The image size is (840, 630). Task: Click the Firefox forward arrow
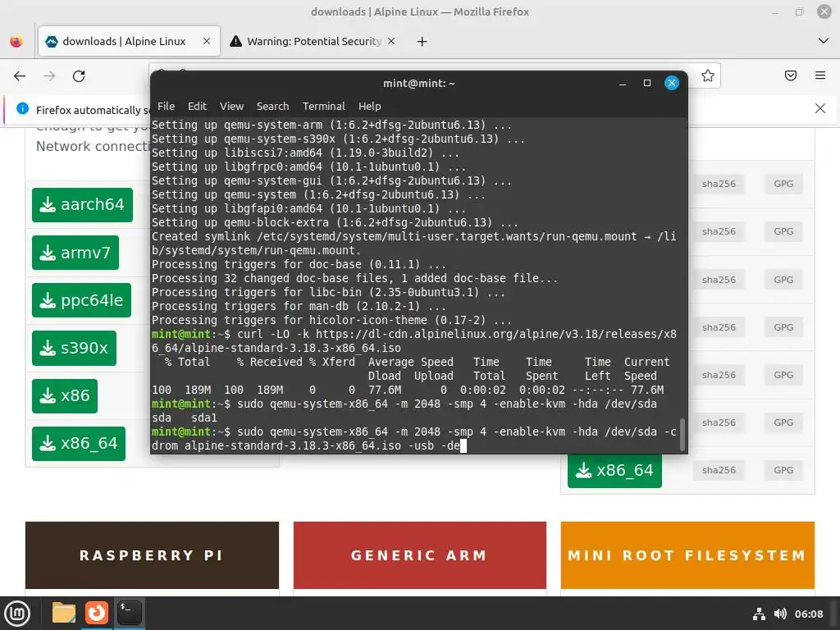point(49,76)
